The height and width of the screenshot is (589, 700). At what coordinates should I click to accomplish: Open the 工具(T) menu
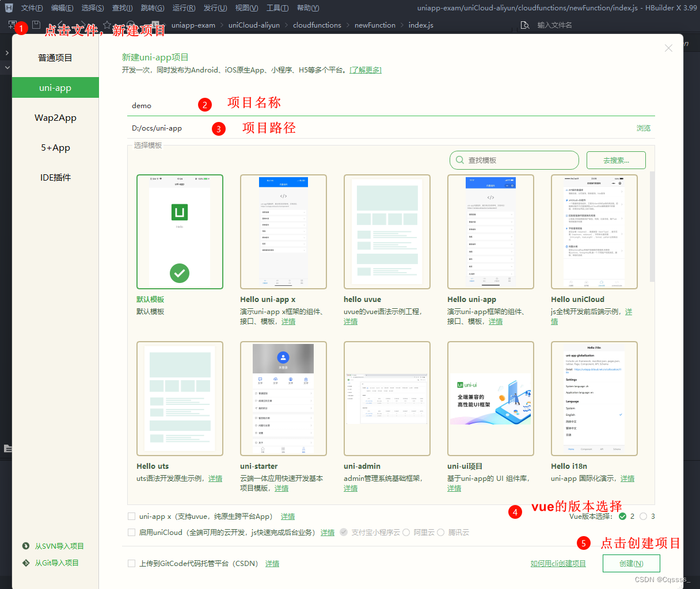pyautogui.click(x=277, y=8)
